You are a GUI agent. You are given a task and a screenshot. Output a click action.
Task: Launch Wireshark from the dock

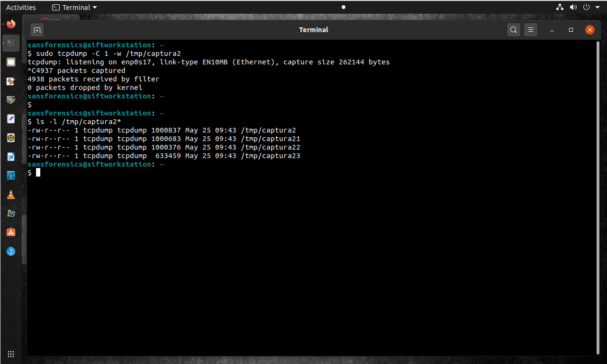(x=11, y=176)
